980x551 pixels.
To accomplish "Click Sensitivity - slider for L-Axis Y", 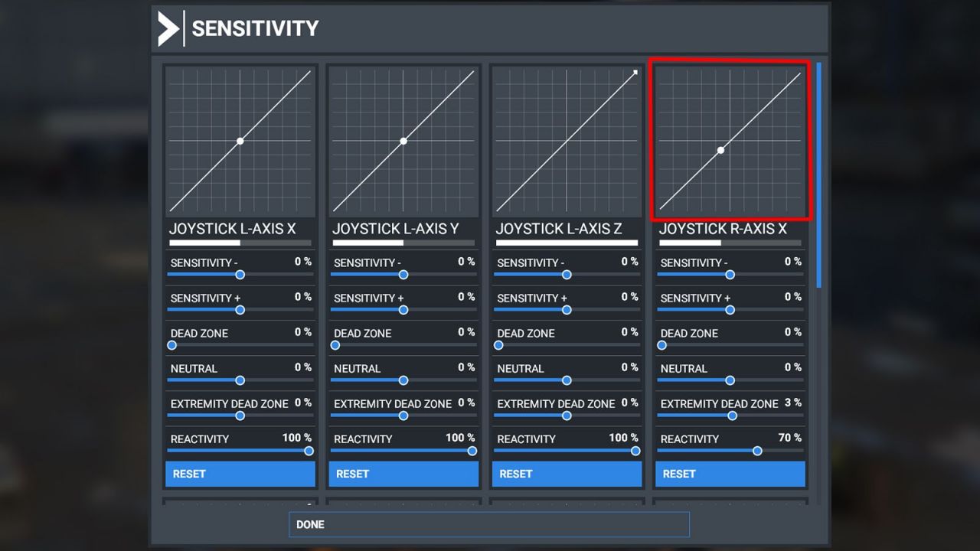I will click(403, 275).
